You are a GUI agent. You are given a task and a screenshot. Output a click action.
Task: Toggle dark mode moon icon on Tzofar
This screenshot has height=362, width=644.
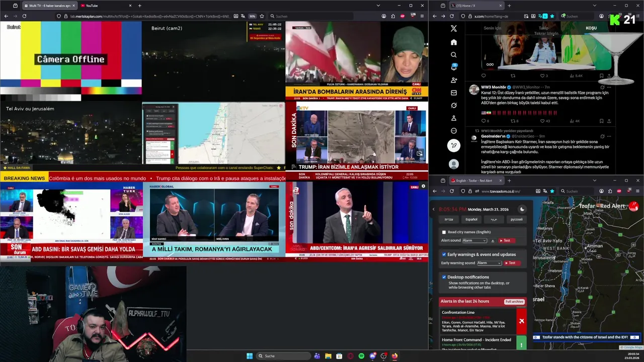(522, 209)
